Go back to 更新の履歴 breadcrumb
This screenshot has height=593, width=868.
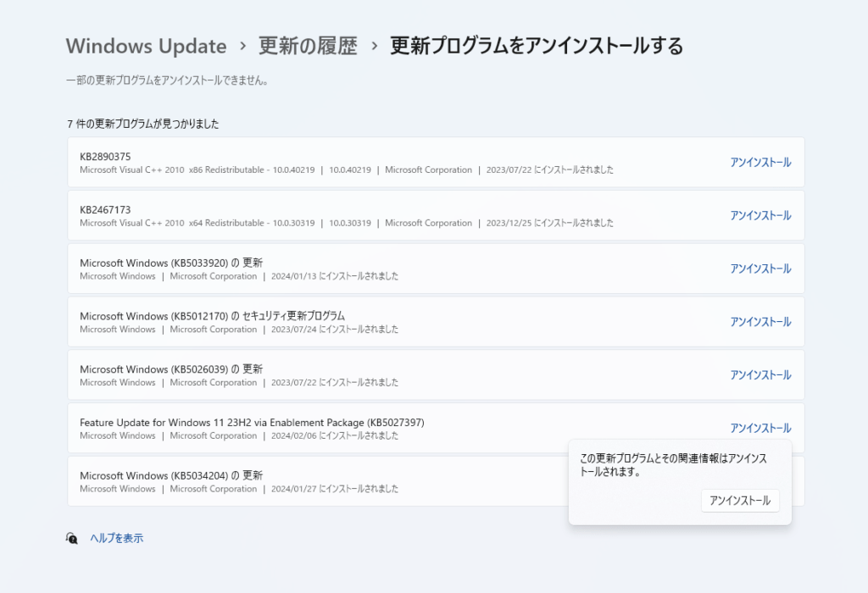[308, 46]
